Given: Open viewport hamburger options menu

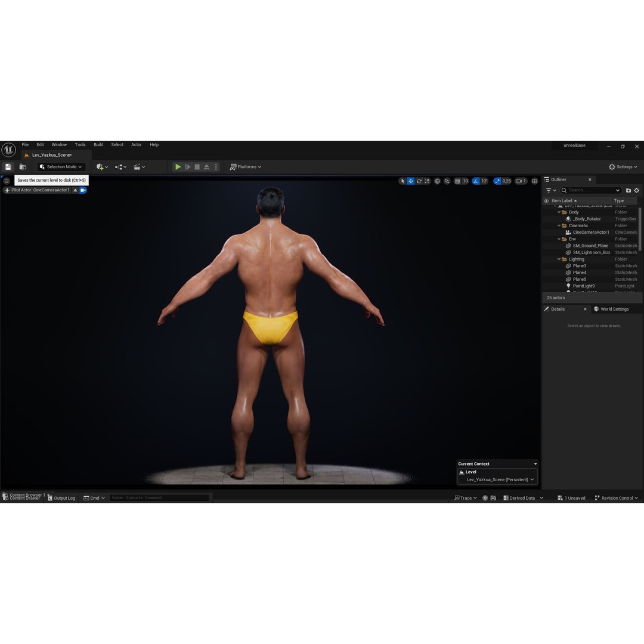Looking at the screenshot, I should coord(7,181).
